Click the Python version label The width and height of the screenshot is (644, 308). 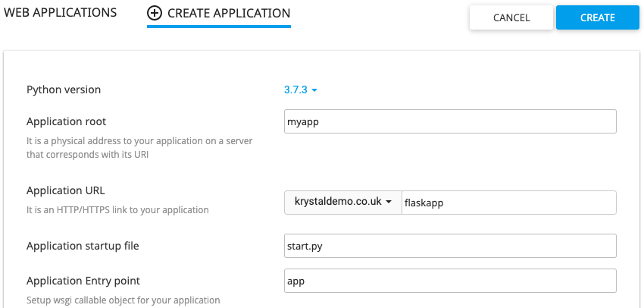pyautogui.click(x=64, y=90)
